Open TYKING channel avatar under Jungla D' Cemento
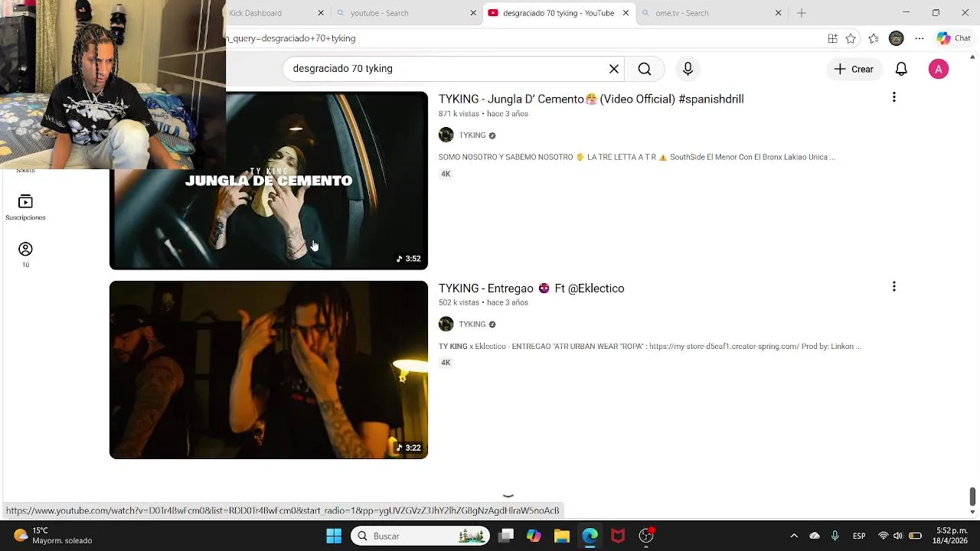Image resolution: width=980 pixels, height=551 pixels. (446, 135)
